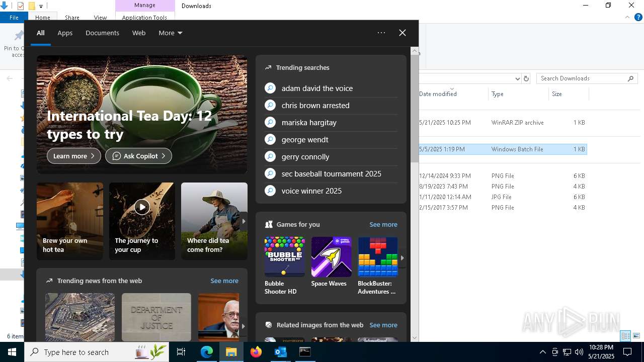This screenshot has height=362, width=644.
Task: Switch to the Apps search tab
Action: pyautogui.click(x=65, y=33)
